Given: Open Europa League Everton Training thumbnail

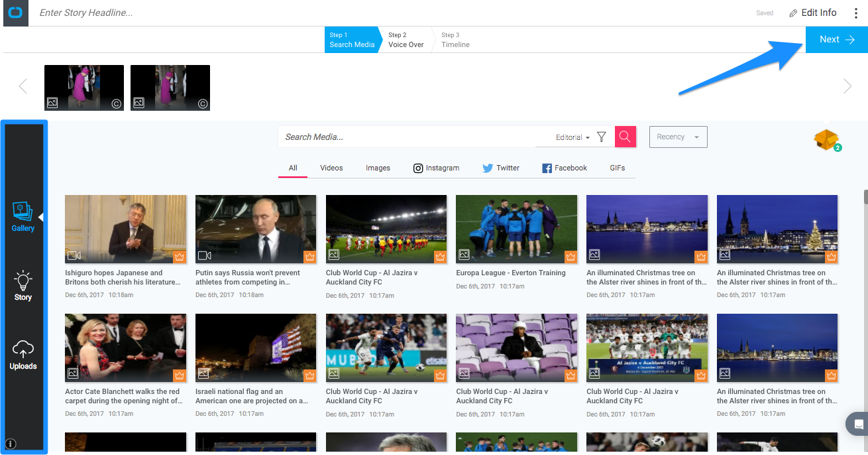Looking at the screenshot, I should click(517, 229).
